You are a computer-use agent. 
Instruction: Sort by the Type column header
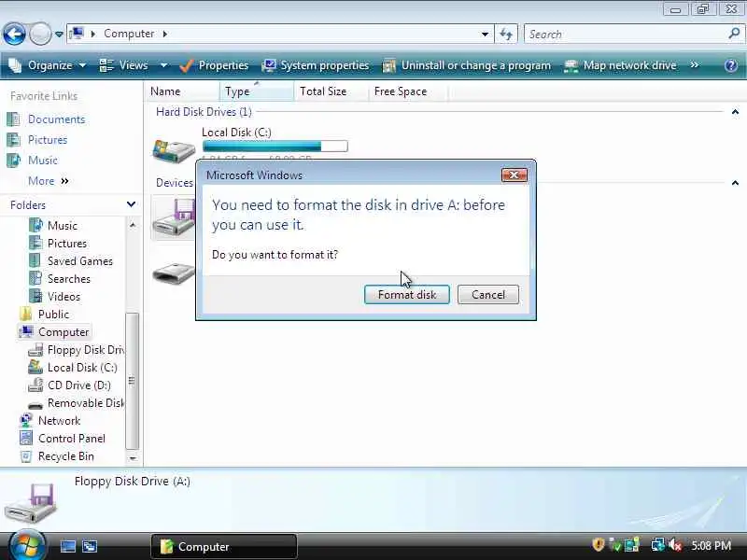[x=256, y=91]
